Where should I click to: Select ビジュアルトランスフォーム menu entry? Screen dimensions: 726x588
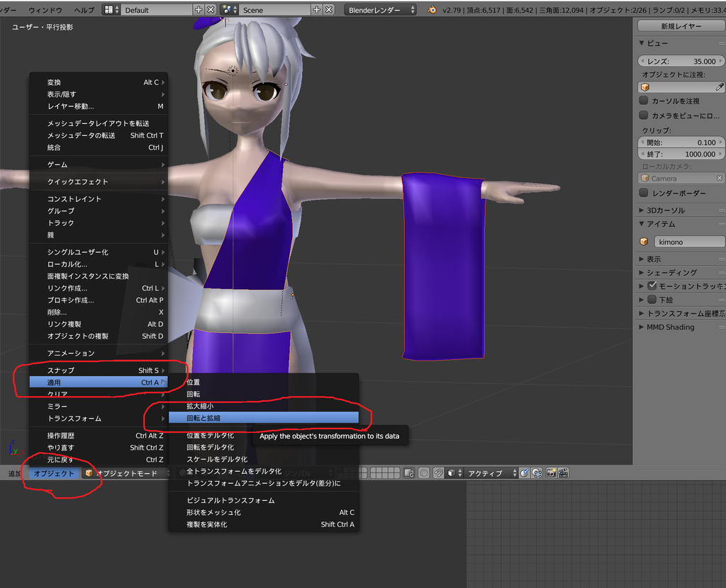tap(264, 500)
